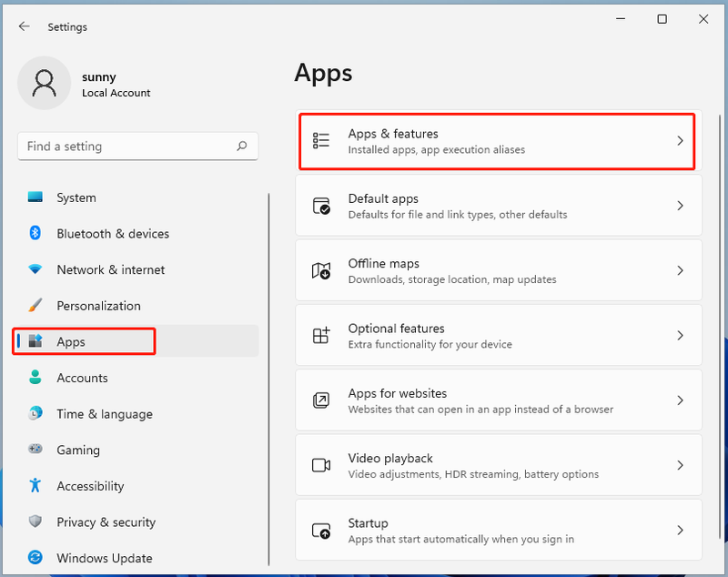Expand the Default apps chevron
This screenshot has height=577, width=728.
680,206
